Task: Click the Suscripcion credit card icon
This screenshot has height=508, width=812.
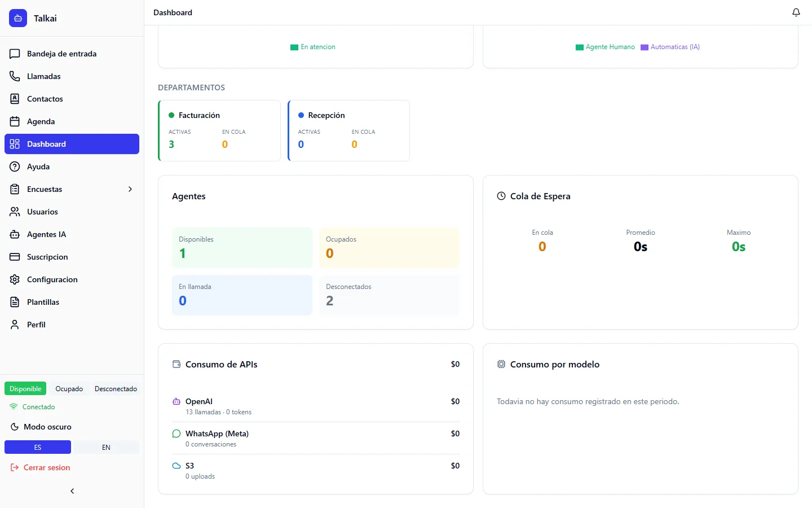Action: pos(15,257)
